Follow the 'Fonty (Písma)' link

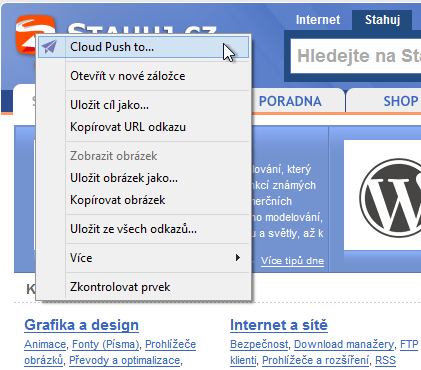(106, 344)
